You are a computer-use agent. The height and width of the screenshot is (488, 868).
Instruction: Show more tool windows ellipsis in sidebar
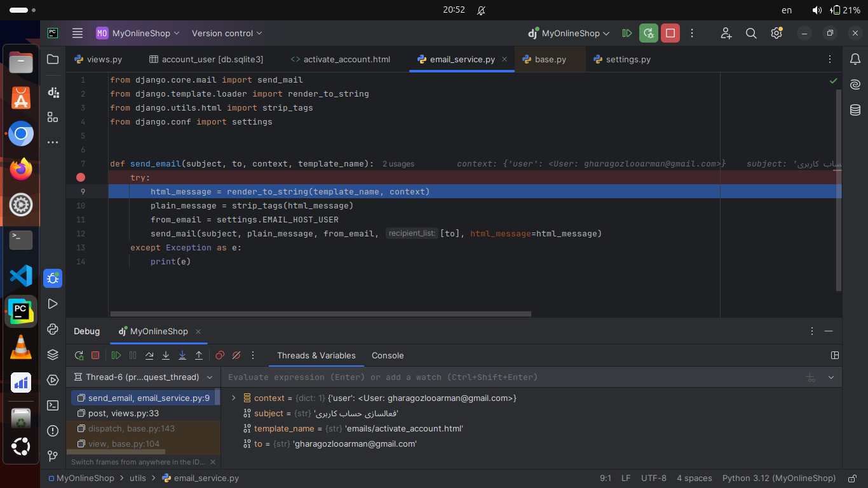click(53, 142)
